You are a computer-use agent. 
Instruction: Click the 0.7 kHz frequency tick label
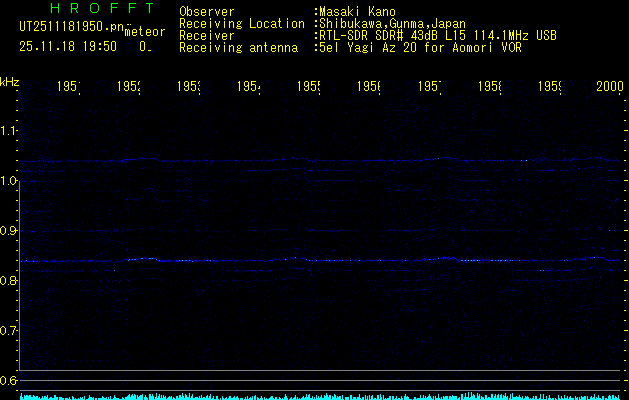pyautogui.click(x=9, y=331)
